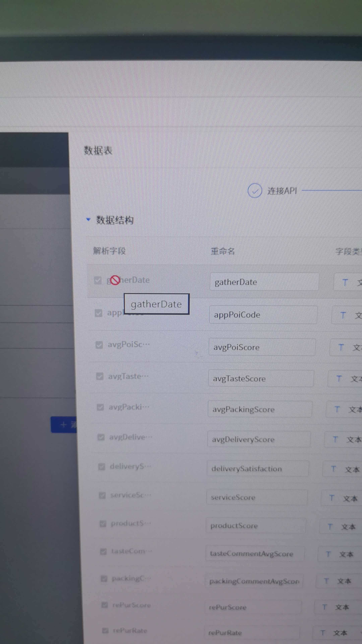Uncheck the deliverySatisfaction row checkbox
This screenshot has width=362, height=644.
(x=101, y=467)
